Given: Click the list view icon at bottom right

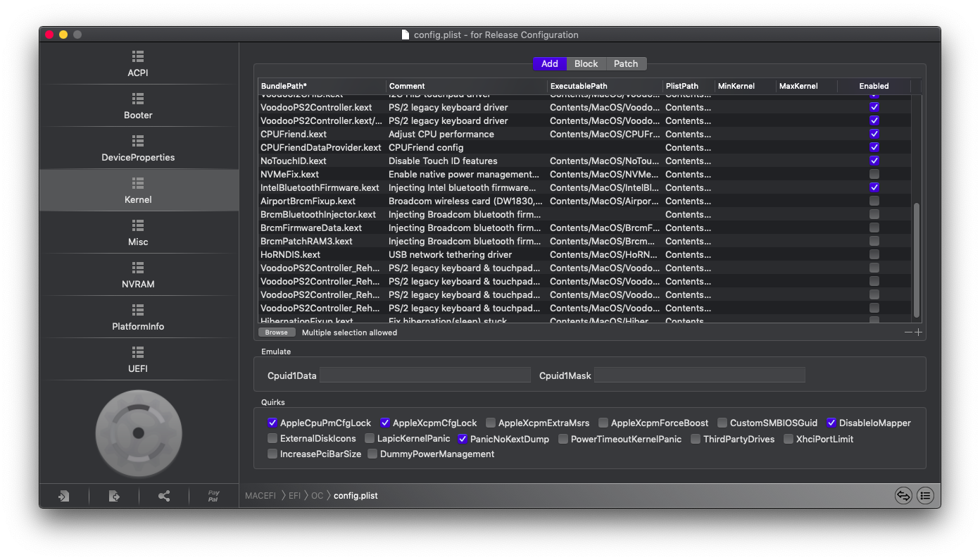Looking at the screenshot, I should (925, 496).
